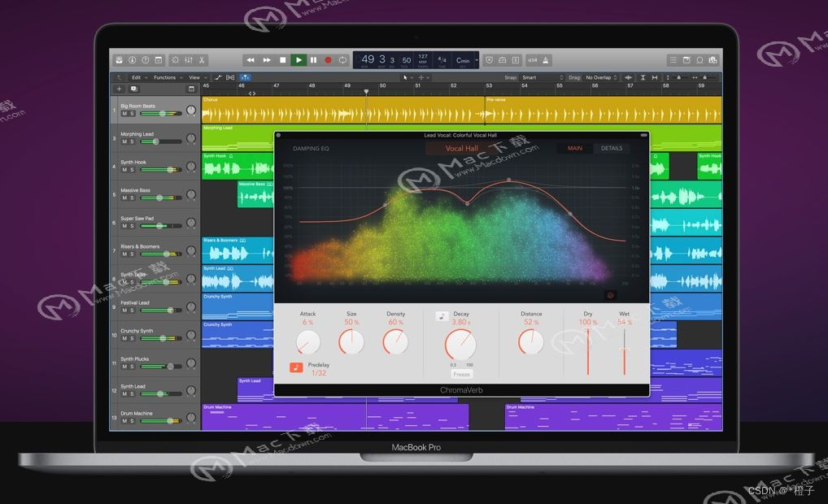Toggle Solo mode S button
Screen dimensions: 828x504
point(516,60)
